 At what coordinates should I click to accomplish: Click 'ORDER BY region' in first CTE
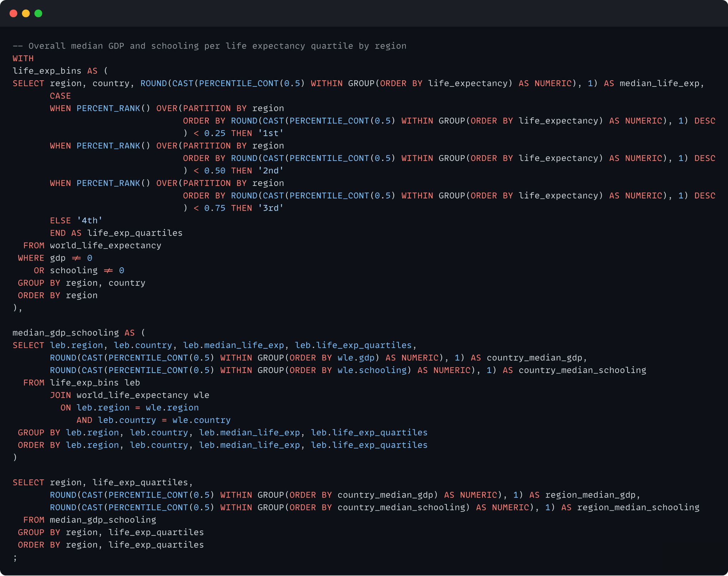[x=57, y=295]
